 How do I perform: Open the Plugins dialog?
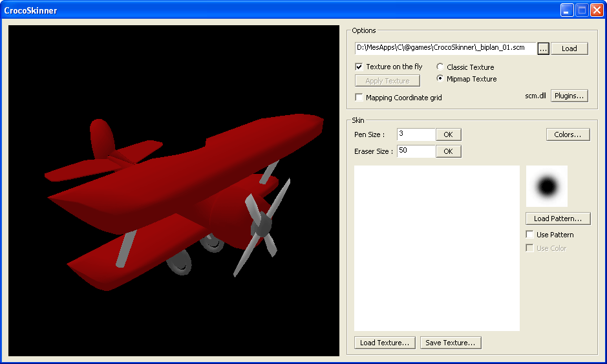click(569, 96)
